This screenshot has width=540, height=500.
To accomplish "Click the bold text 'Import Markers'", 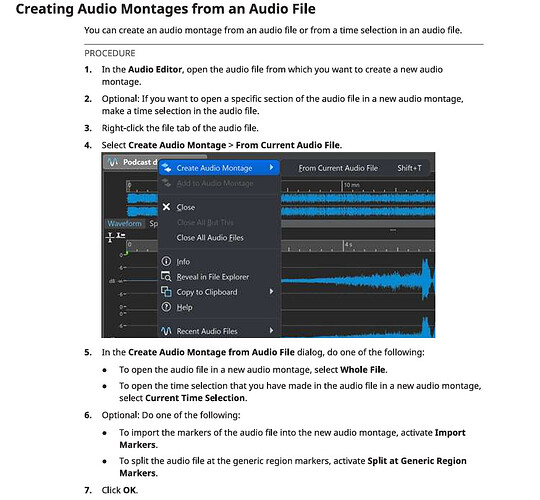I will point(292,439).
